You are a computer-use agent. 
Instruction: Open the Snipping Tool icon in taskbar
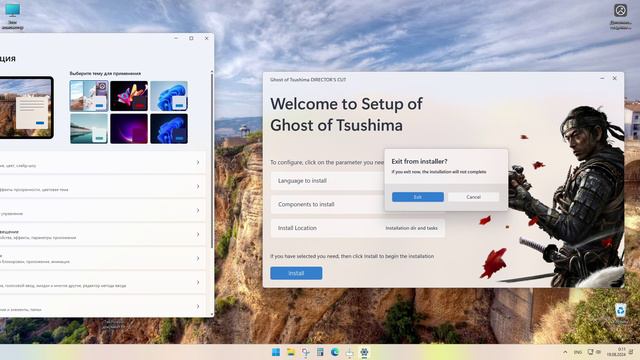click(305, 352)
